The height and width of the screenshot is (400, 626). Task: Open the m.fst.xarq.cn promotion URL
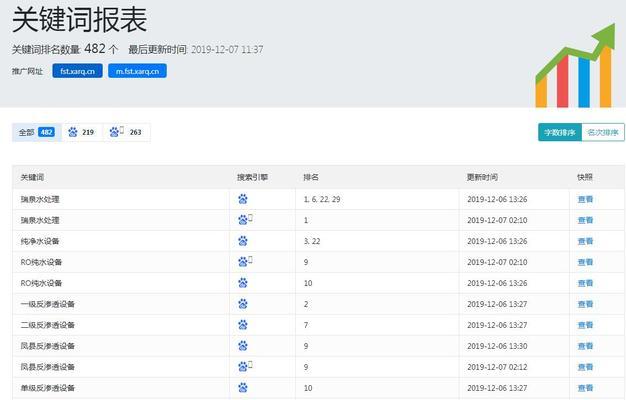coord(137,71)
